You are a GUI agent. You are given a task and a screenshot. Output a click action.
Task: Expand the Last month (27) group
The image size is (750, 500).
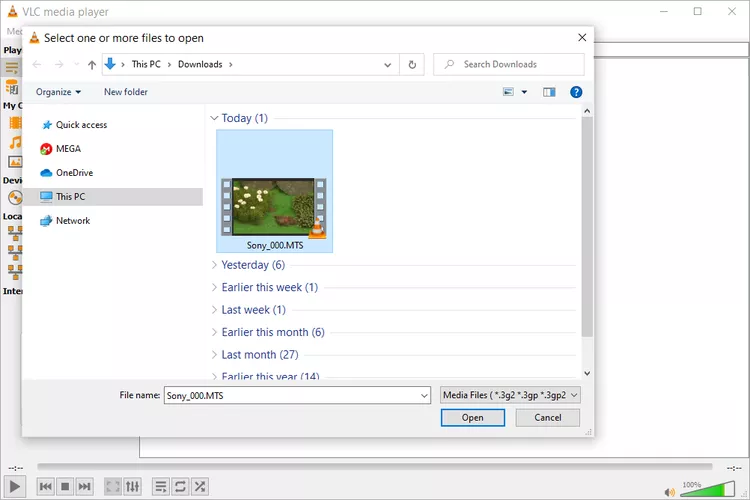point(214,355)
